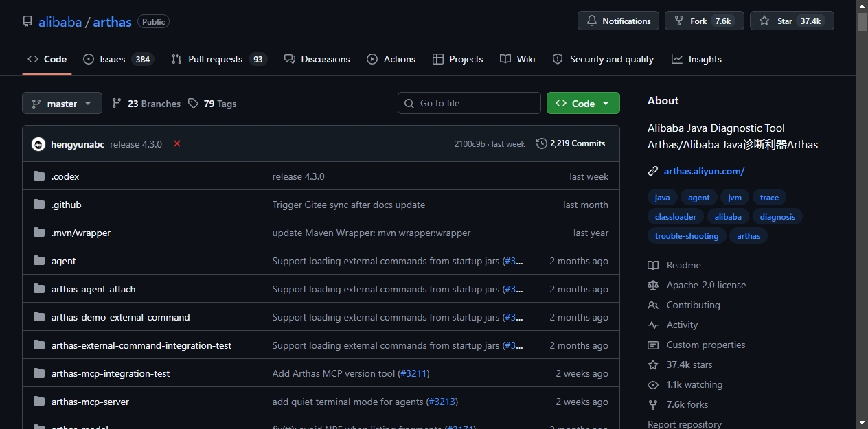868x429 pixels.
Task: Open the Discussions tab
Action: [317, 59]
